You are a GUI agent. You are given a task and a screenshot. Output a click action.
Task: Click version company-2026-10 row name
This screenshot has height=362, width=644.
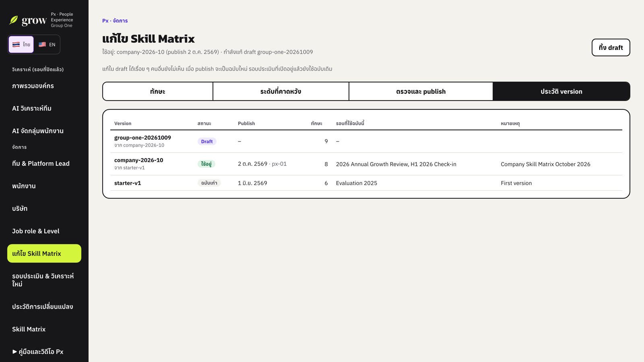138,160
